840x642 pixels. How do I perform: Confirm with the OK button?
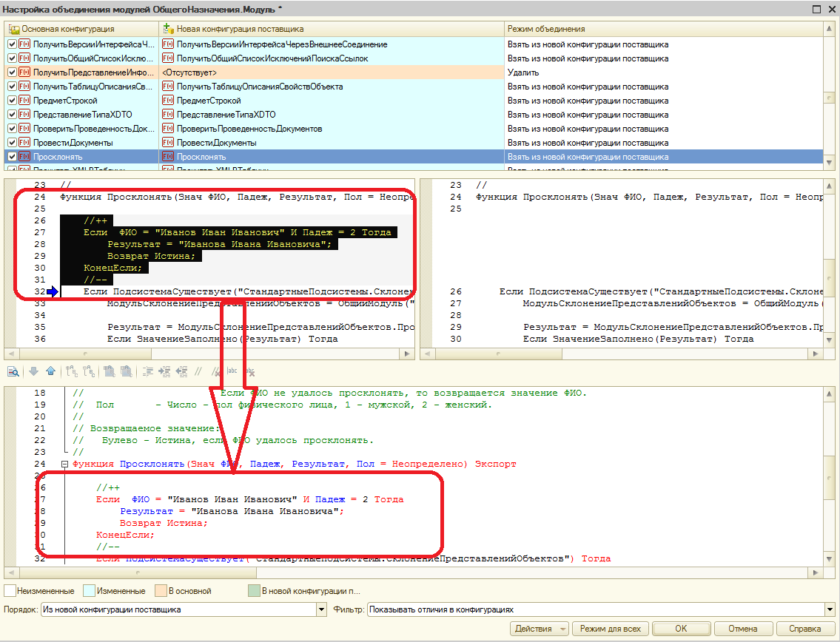pos(681,629)
